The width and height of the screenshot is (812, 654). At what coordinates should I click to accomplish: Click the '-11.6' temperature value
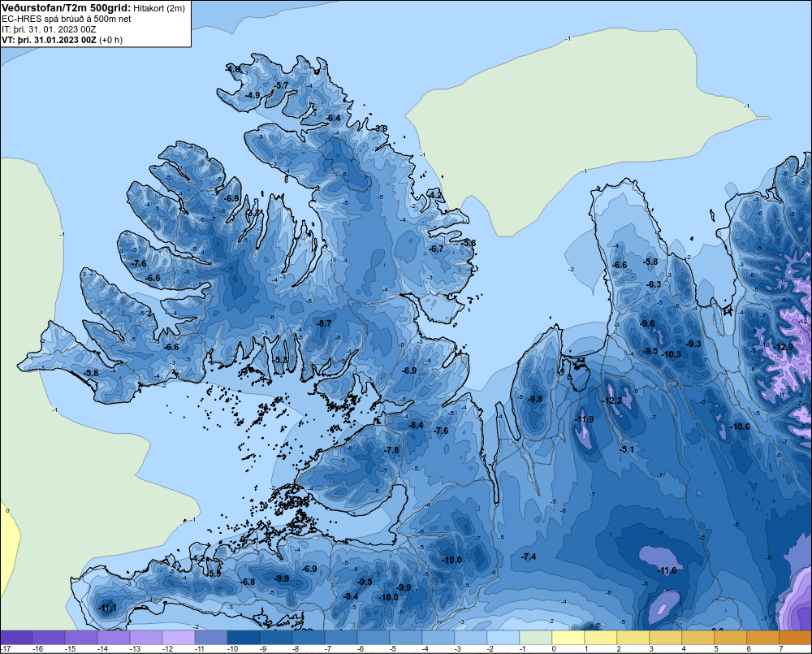tap(667, 570)
